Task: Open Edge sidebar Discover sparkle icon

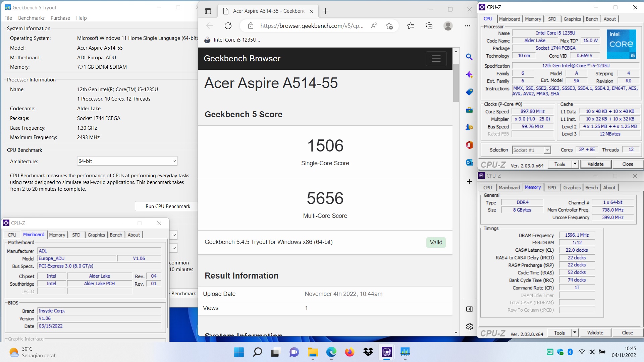Action: coord(469,75)
